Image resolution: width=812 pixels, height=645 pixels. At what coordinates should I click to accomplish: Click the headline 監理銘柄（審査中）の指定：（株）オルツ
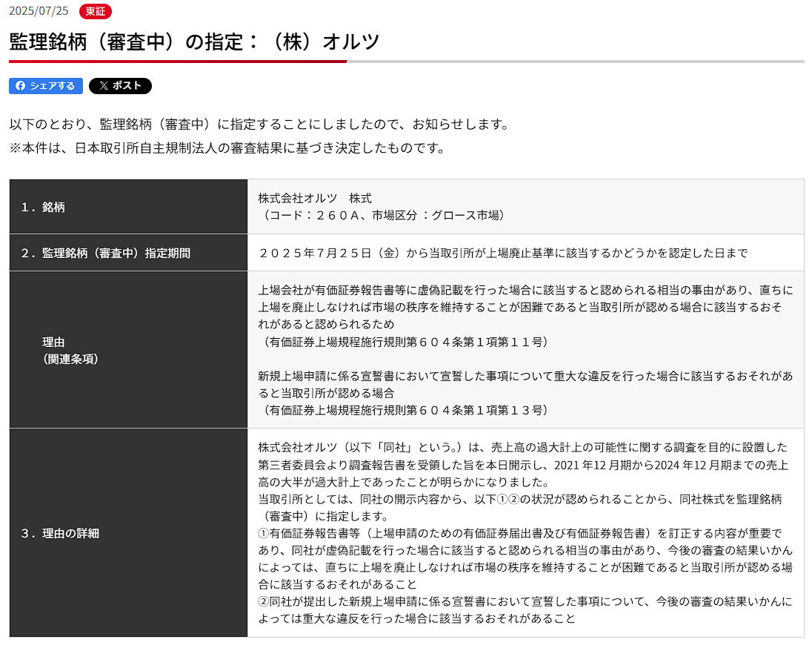pos(194,42)
